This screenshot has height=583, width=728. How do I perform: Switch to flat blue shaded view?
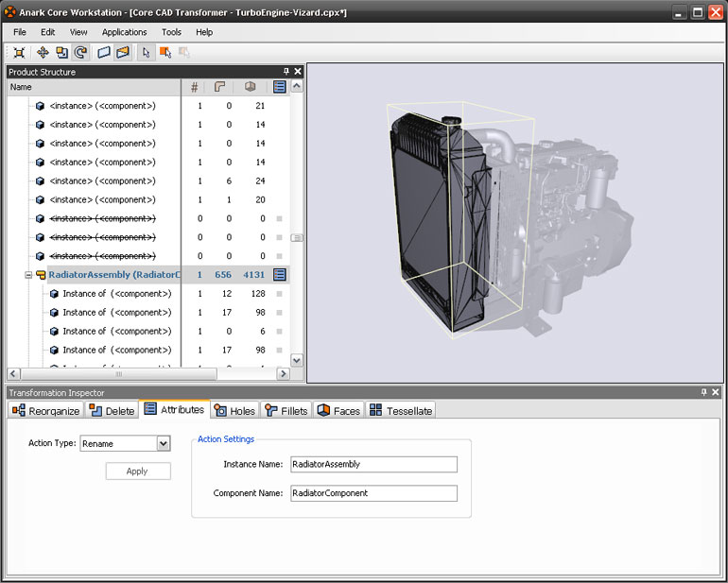[104, 53]
